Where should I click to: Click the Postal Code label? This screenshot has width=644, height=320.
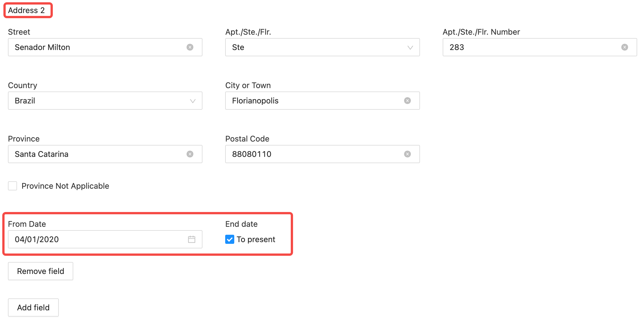(x=247, y=139)
